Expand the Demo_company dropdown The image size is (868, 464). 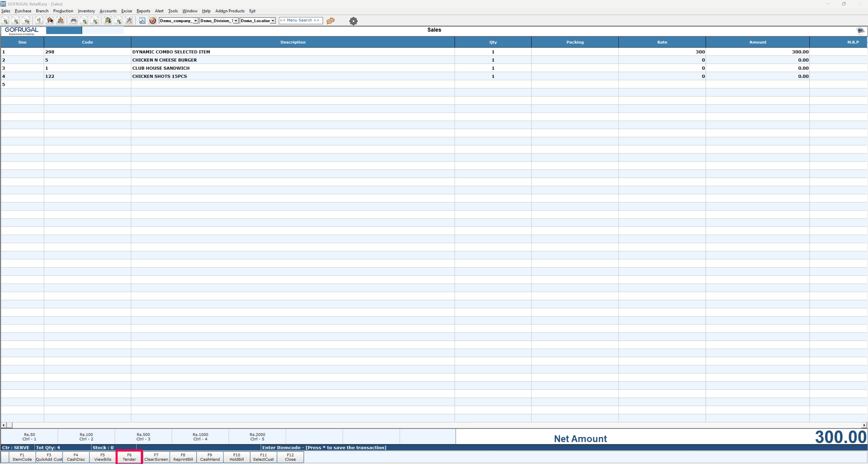(x=195, y=21)
